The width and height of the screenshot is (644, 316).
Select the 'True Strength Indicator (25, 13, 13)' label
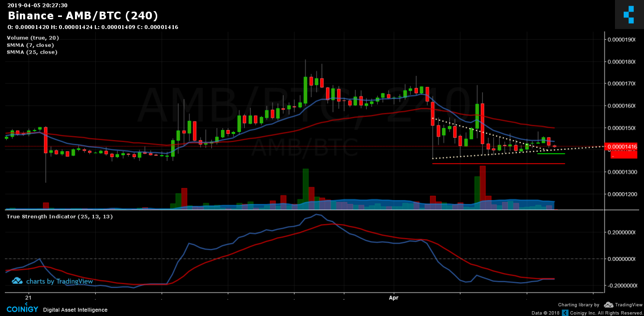pyautogui.click(x=60, y=216)
